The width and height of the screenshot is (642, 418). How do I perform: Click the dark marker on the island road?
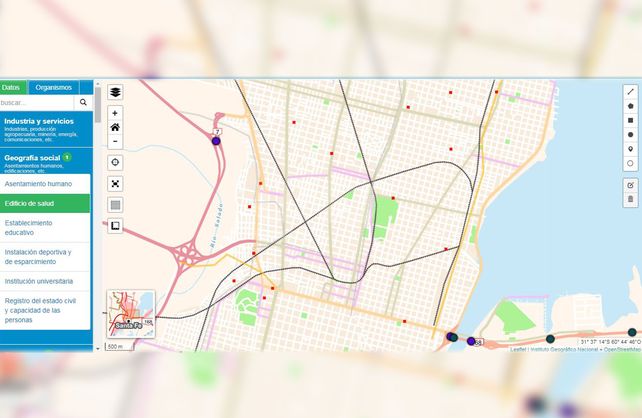tap(550, 339)
